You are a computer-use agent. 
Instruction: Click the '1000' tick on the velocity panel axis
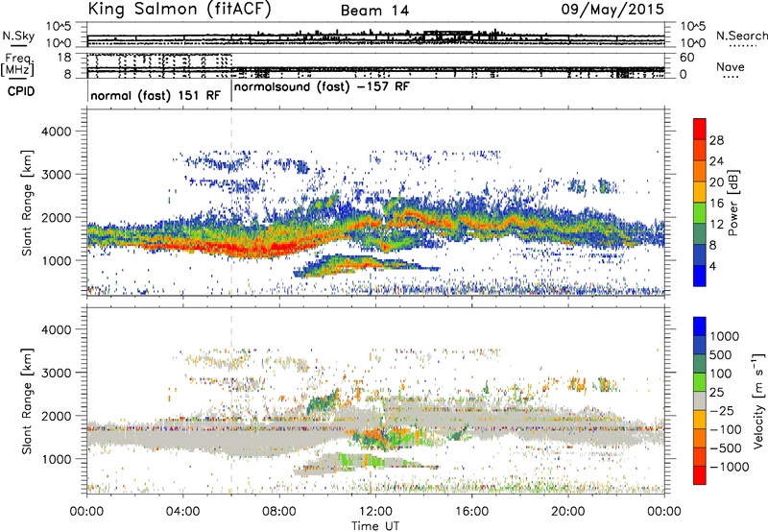(x=56, y=459)
